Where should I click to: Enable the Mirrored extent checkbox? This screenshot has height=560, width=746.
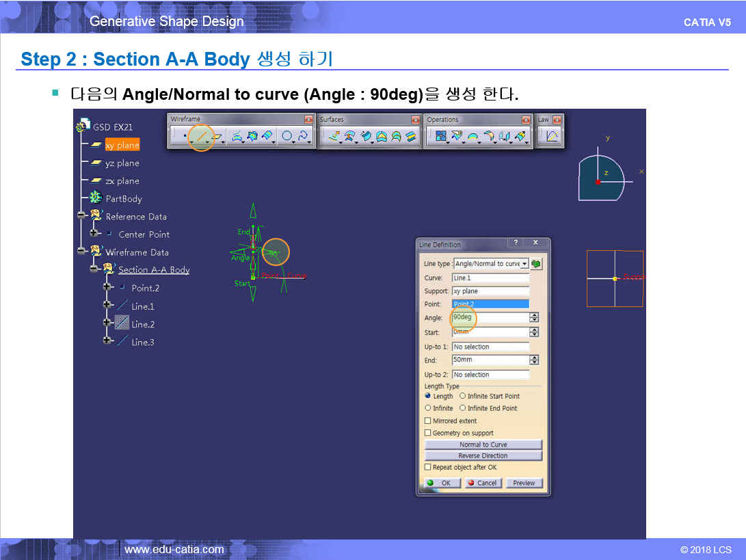[x=428, y=421]
